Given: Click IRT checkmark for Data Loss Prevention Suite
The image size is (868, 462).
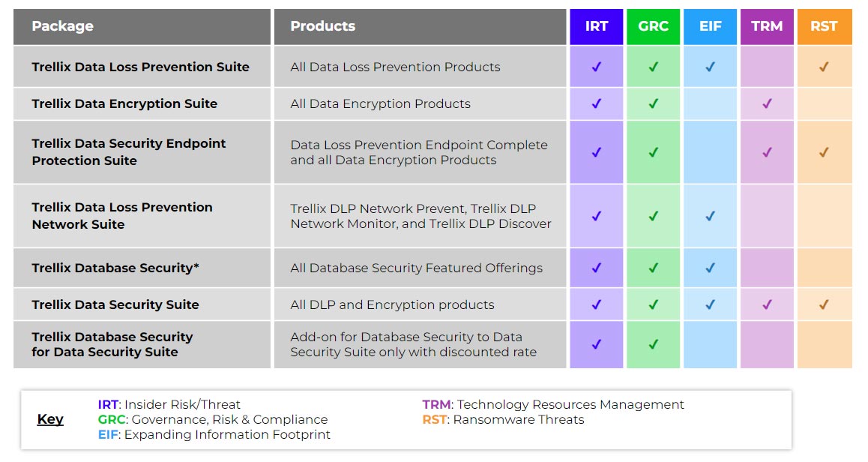Looking at the screenshot, I should (597, 67).
